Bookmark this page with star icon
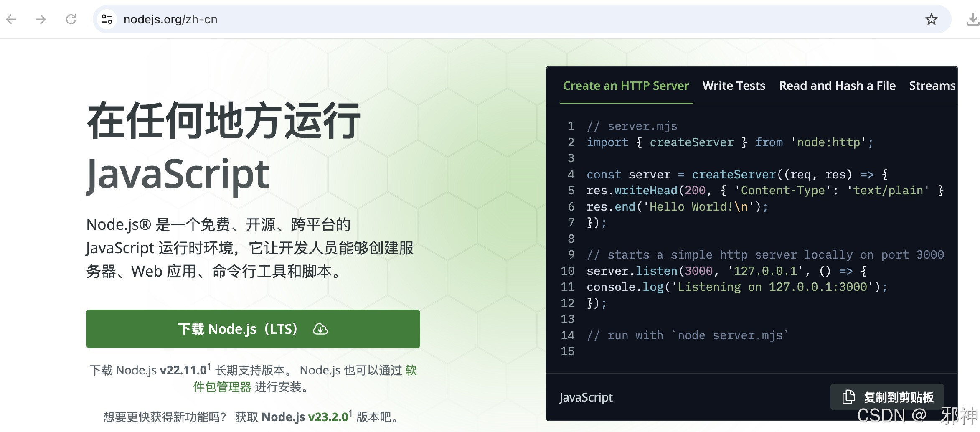This screenshot has height=432, width=980. [x=931, y=19]
